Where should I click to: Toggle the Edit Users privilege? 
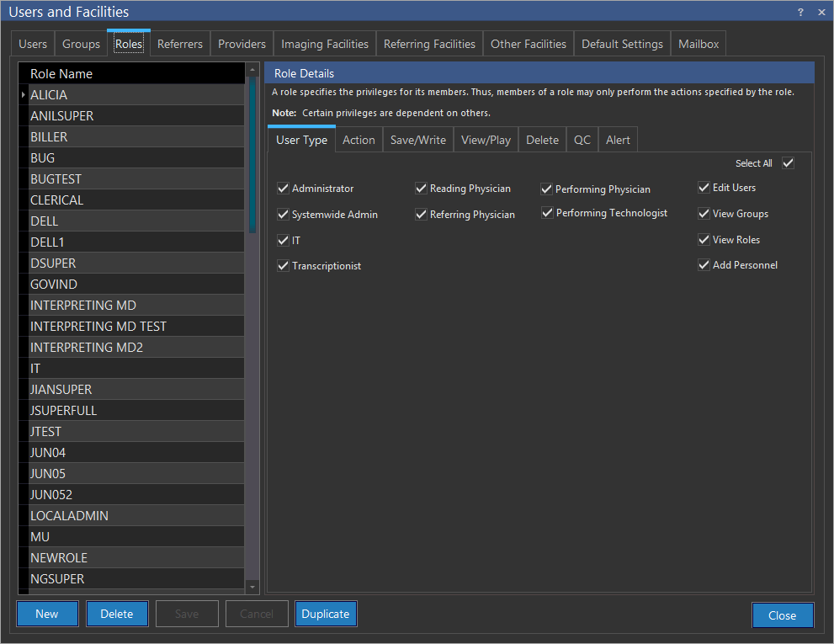pos(704,188)
